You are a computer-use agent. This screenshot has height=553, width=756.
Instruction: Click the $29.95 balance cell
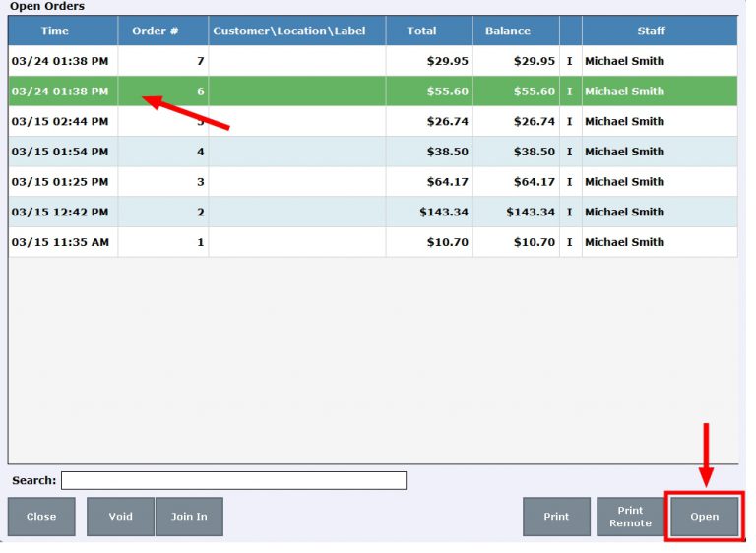[516, 61]
